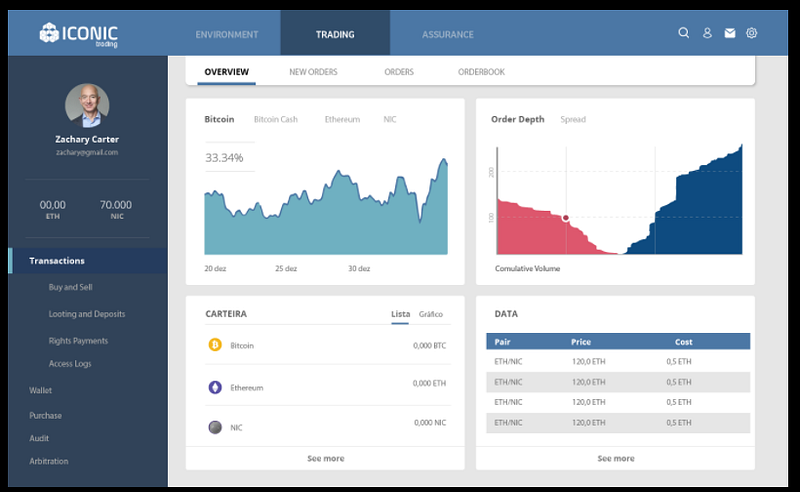
Task: Select Lista view in Carteira
Action: coord(401,314)
